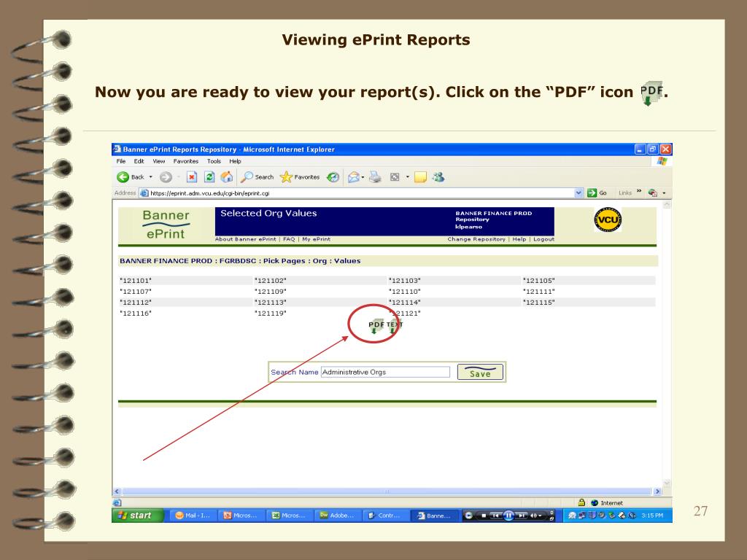
Task: Open the Search magnifier in the toolbar
Action: pos(247,177)
